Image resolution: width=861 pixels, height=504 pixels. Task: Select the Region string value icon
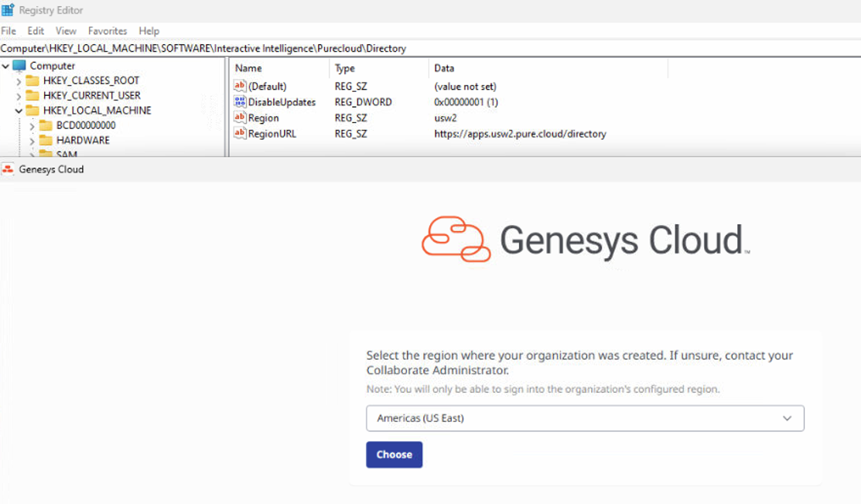click(240, 118)
